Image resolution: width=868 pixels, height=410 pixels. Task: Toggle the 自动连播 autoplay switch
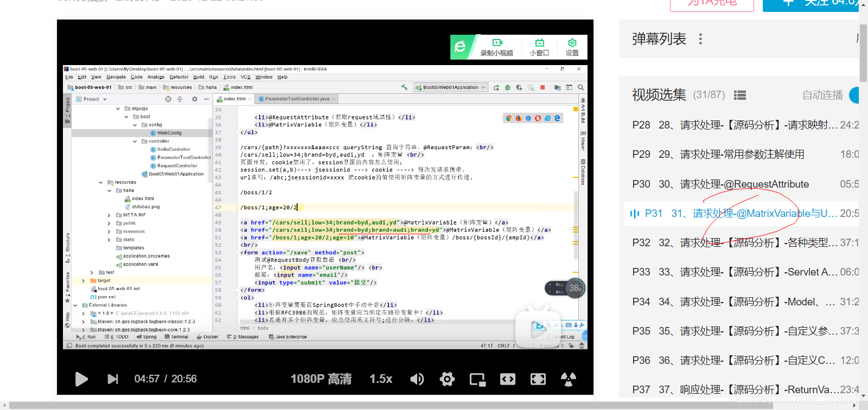coord(854,95)
